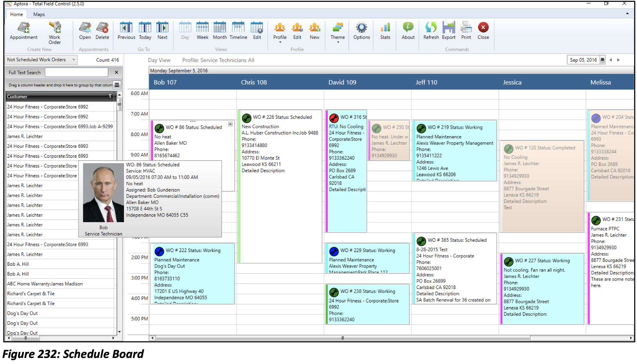Click inside the Full Text Search field
Screen dimensions: 637x364
pyautogui.click(x=77, y=72)
